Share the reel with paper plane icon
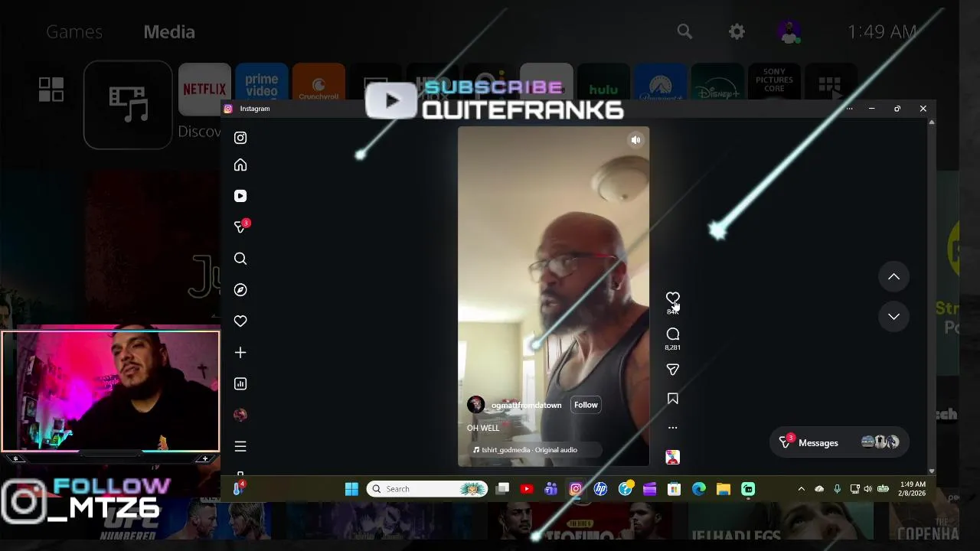This screenshot has height=551, width=980. [x=672, y=370]
